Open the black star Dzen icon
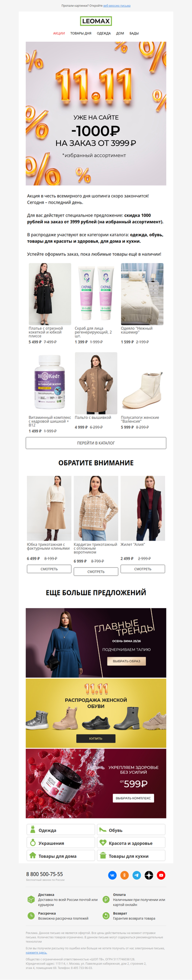The width and height of the screenshot is (192, 980). 149,875
